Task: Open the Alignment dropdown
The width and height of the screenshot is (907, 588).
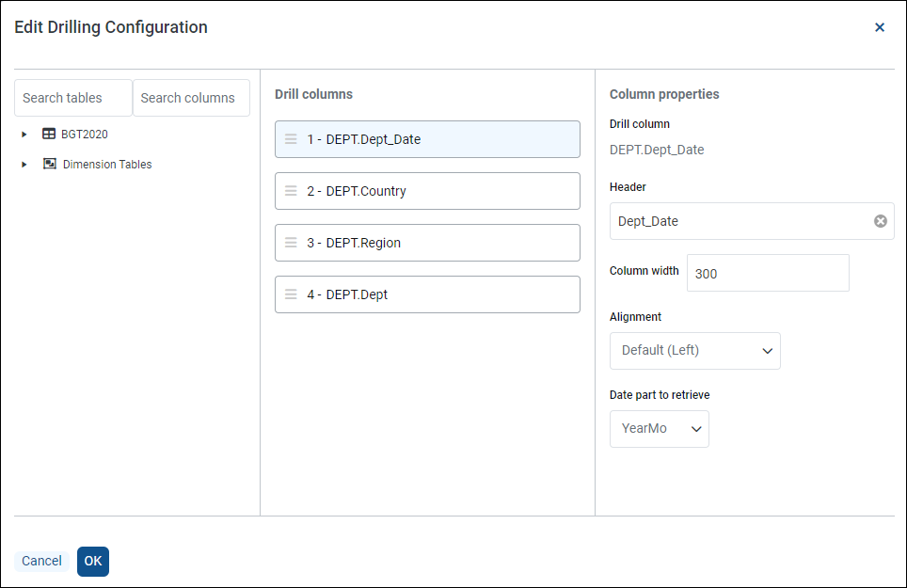Action: [x=694, y=351]
